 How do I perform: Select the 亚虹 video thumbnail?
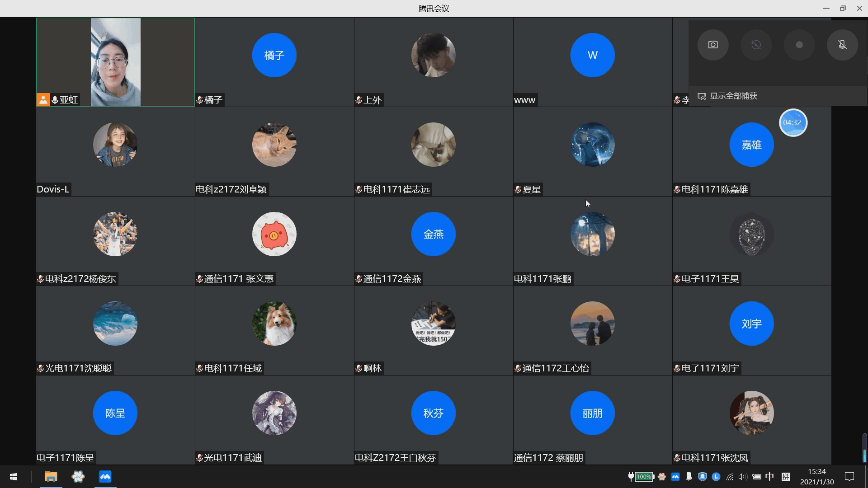pyautogui.click(x=115, y=62)
